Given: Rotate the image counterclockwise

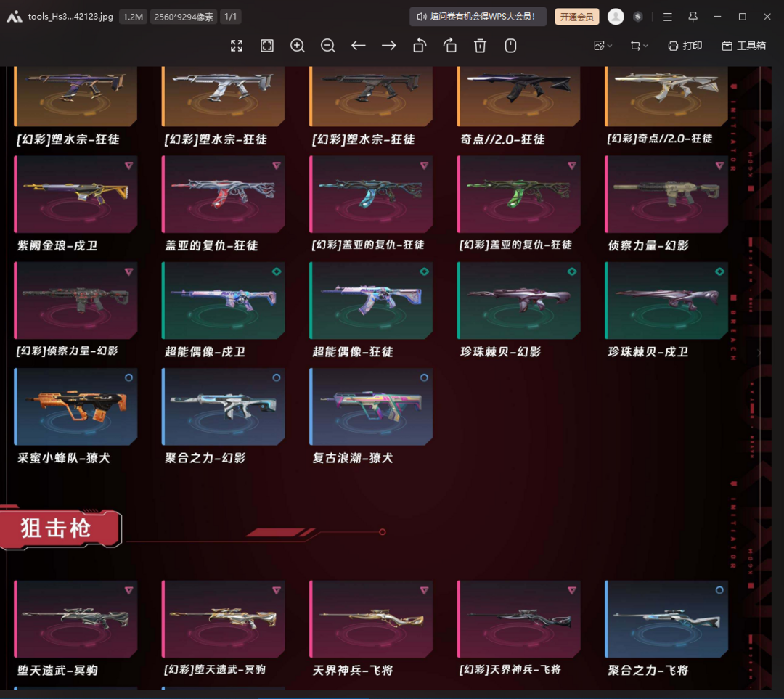Looking at the screenshot, I should 420,46.
